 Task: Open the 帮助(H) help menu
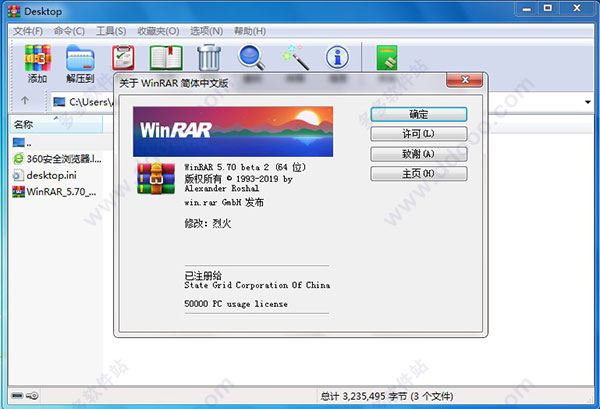click(250, 31)
